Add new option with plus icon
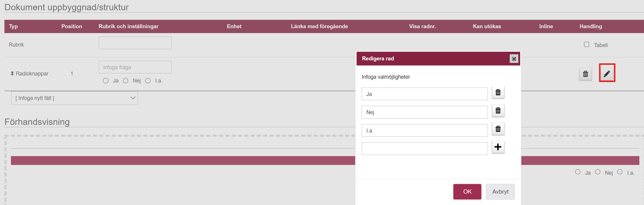Image resolution: width=644 pixels, height=205 pixels. (x=498, y=147)
